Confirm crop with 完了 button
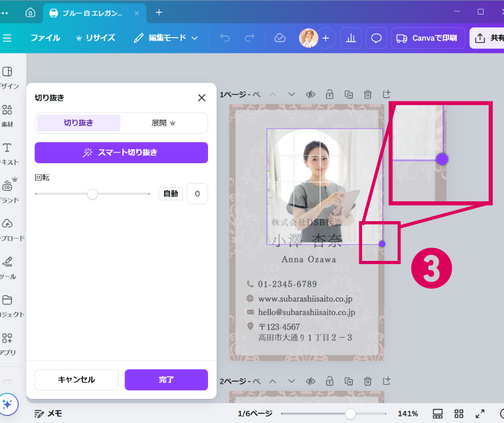 [166, 380]
